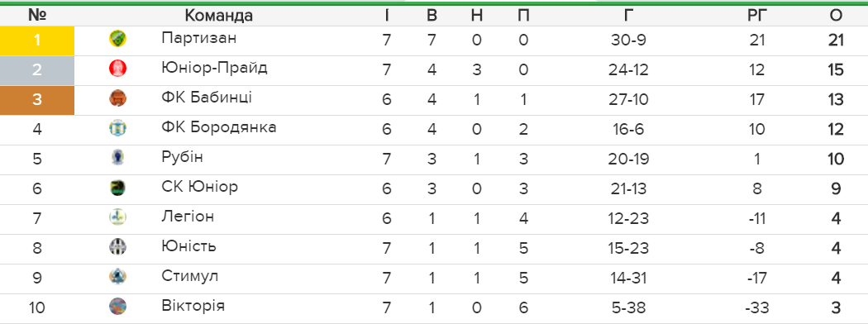
Task: Click the gold first-place position badge
Action: 37,40
